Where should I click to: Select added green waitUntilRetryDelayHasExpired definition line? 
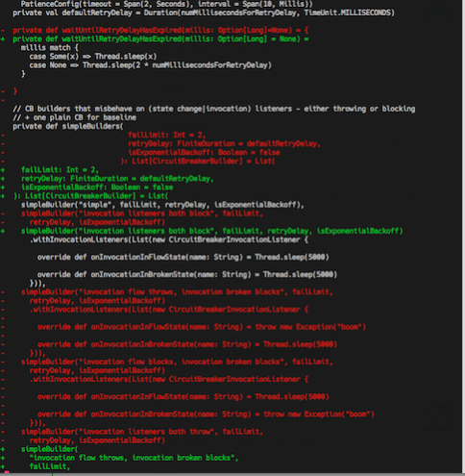160,38
